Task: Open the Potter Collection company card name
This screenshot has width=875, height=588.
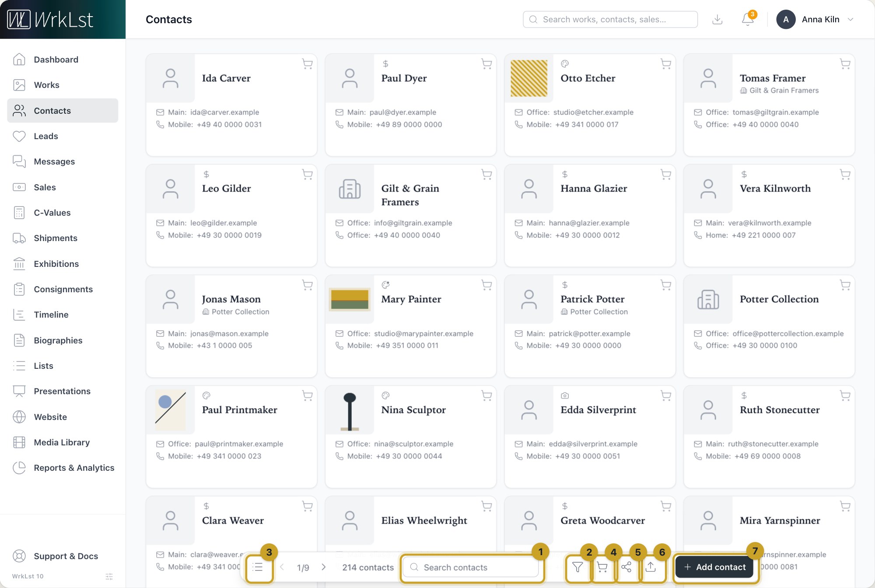Action: coord(779,299)
